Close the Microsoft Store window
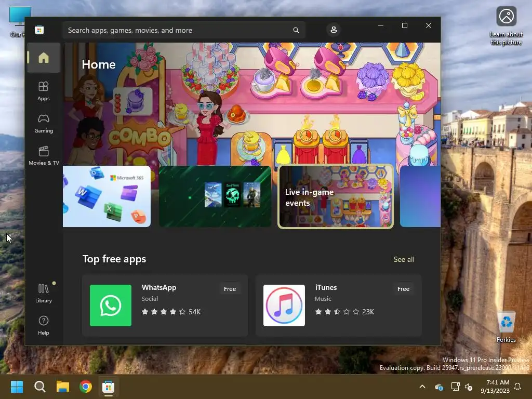 [429, 25]
